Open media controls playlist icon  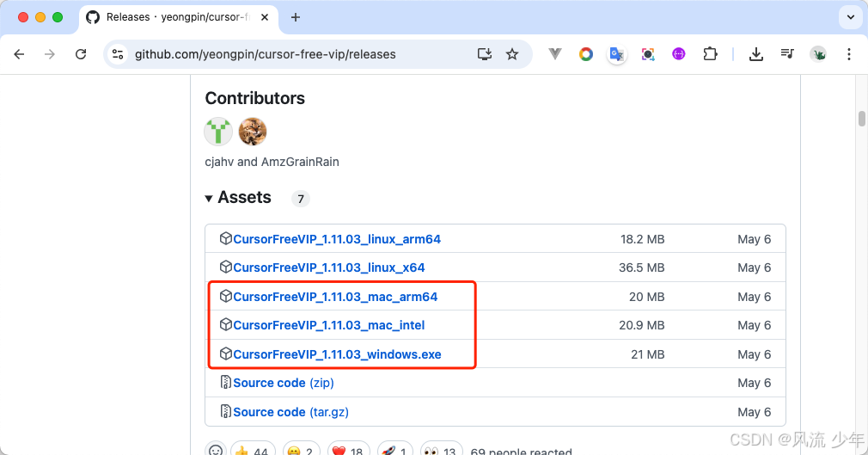point(787,54)
